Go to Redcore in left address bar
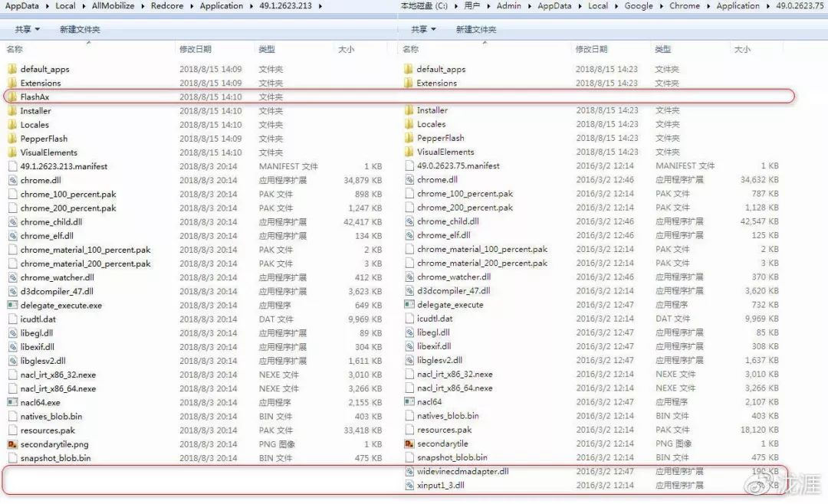 point(167,6)
